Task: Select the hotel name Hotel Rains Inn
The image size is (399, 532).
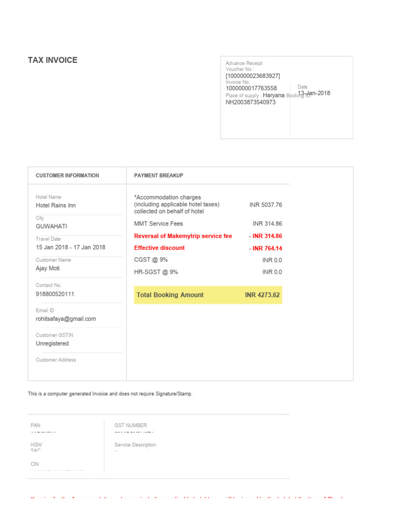Action: tap(56, 206)
